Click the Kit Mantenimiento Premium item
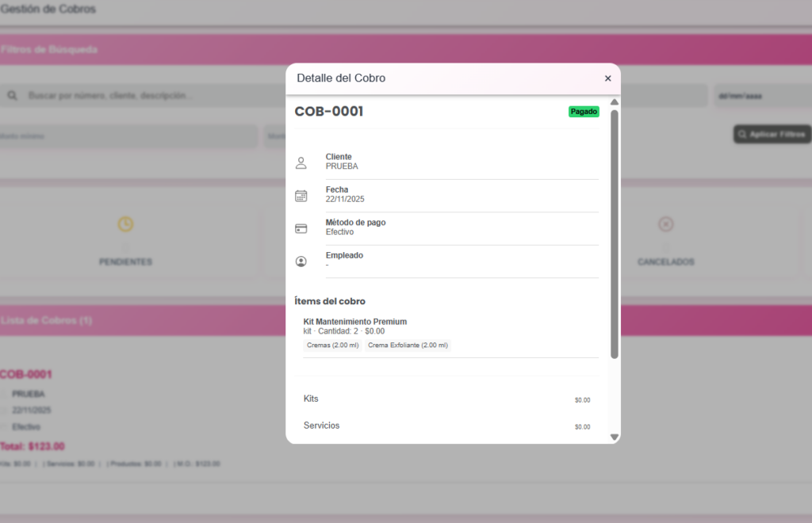812x523 pixels. (x=355, y=322)
